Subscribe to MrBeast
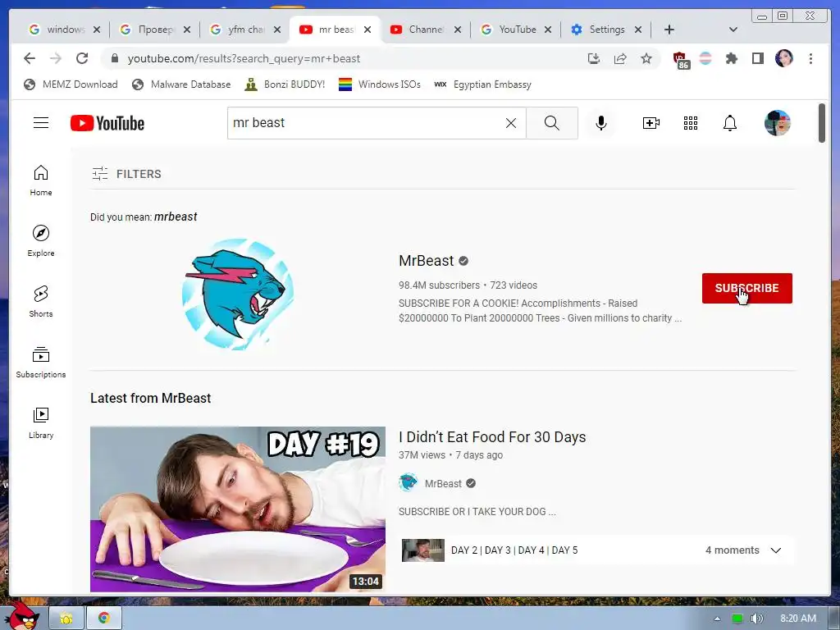Screen dimensions: 840x630 pos(746,288)
